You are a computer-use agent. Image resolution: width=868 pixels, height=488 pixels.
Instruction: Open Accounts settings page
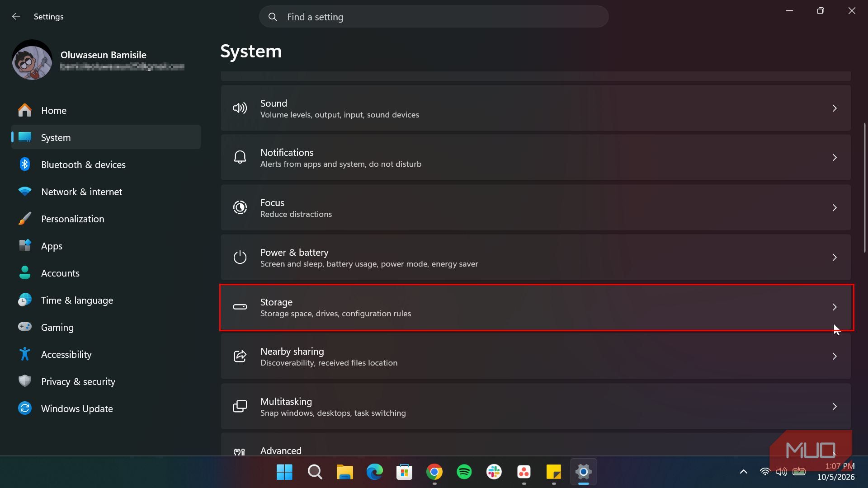[106, 273]
